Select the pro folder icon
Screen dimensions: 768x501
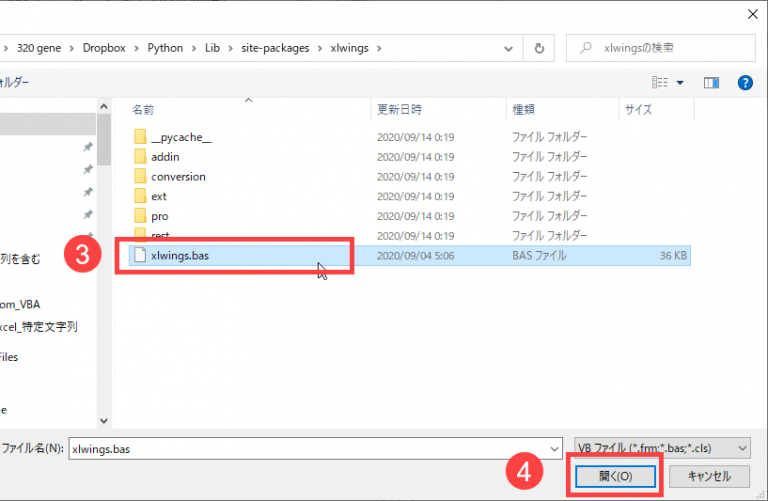140,215
